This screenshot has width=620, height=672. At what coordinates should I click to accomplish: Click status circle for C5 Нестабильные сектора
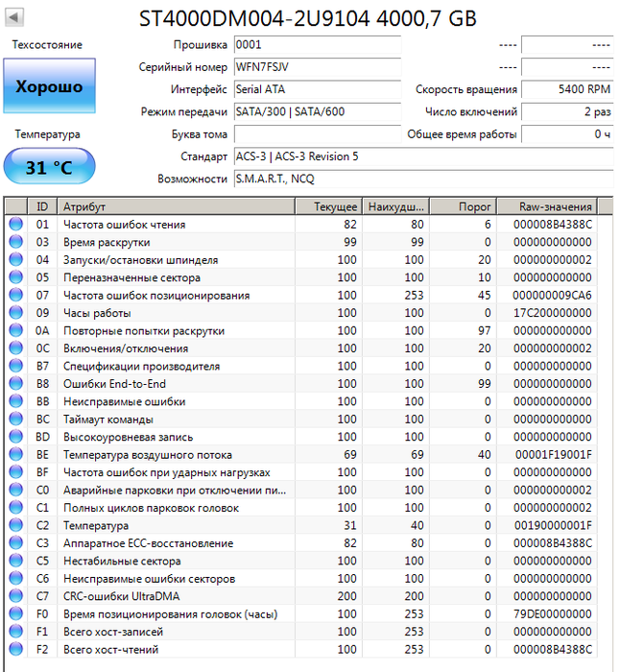point(16,561)
